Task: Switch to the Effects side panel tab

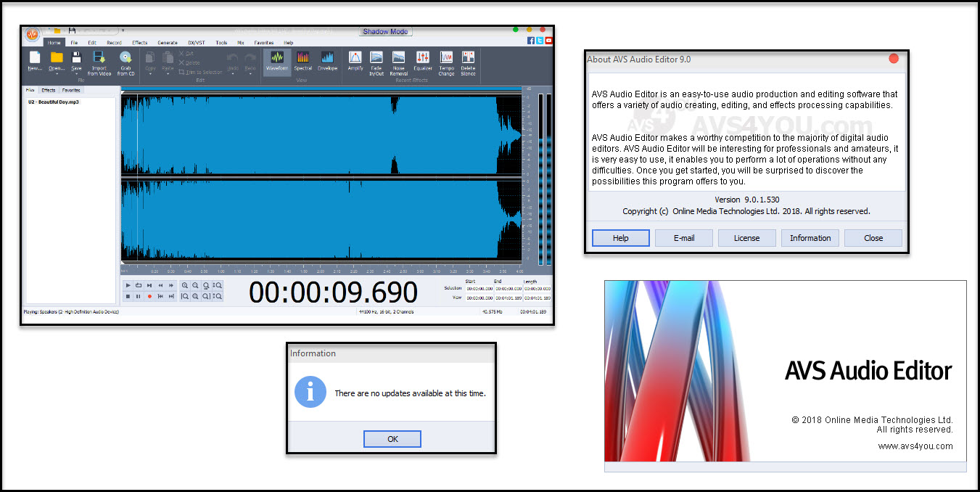Action: tap(49, 91)
